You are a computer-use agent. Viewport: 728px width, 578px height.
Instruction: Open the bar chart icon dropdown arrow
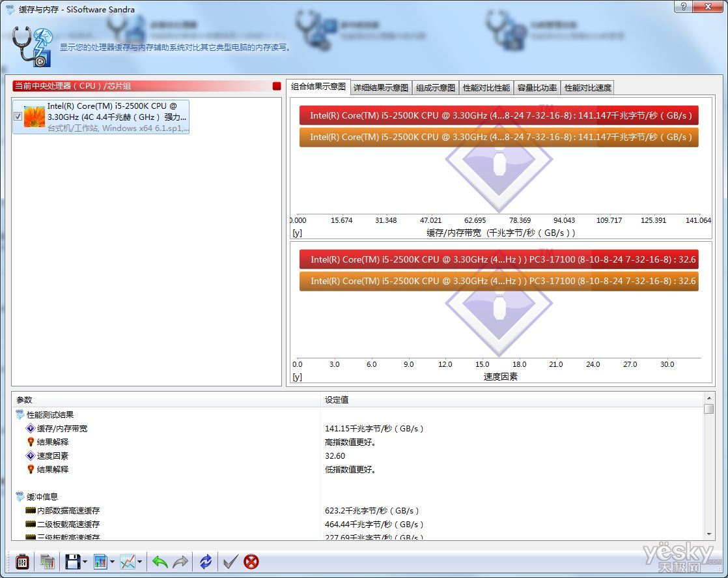(112, 562)
